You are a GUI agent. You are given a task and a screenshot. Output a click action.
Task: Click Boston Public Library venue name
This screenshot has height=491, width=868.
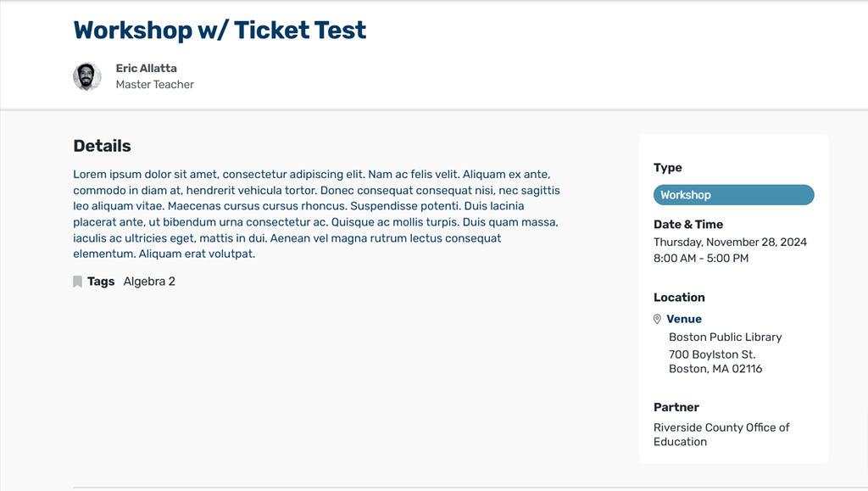726,337
